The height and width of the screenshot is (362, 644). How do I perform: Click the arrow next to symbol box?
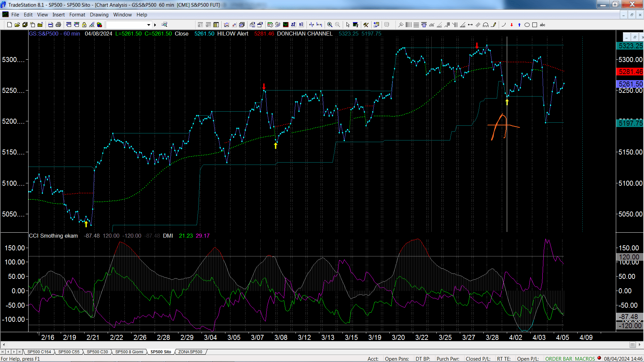[x=155, y=25]
